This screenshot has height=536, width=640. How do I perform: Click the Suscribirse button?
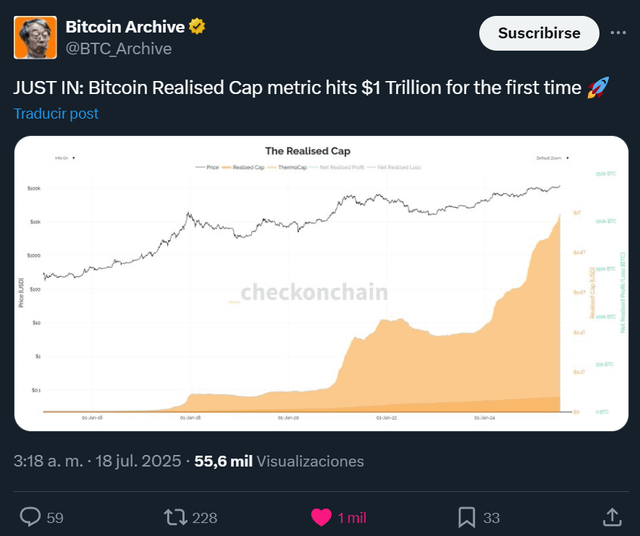[x=539, y=33]
